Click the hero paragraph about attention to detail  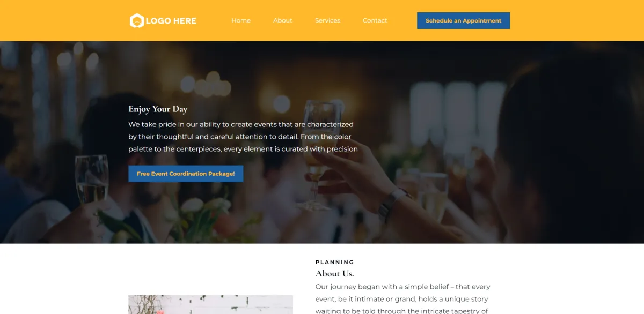[x=243, y=137]
